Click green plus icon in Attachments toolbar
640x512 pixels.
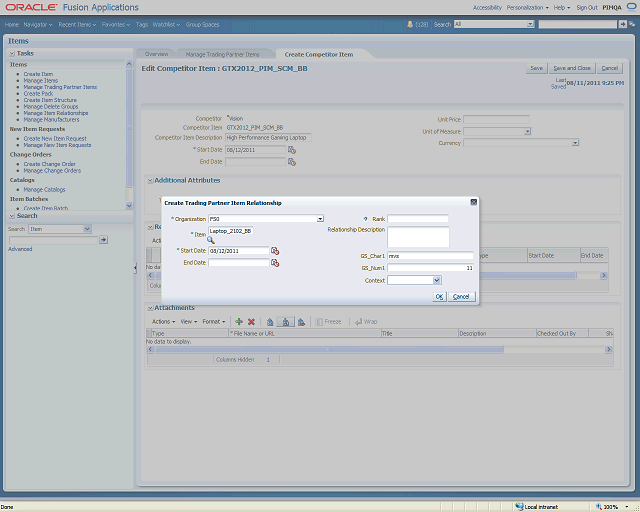pyautogui.click(x=238, y=322)
